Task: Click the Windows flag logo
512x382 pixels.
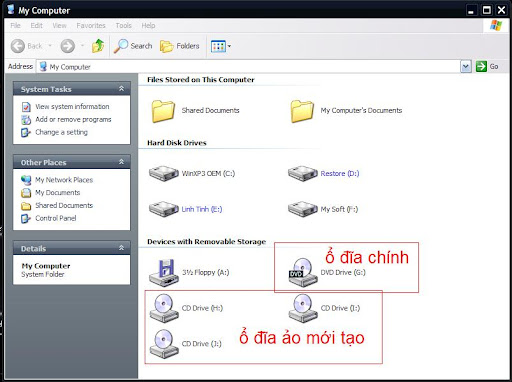Action: [x=496, y=25]
